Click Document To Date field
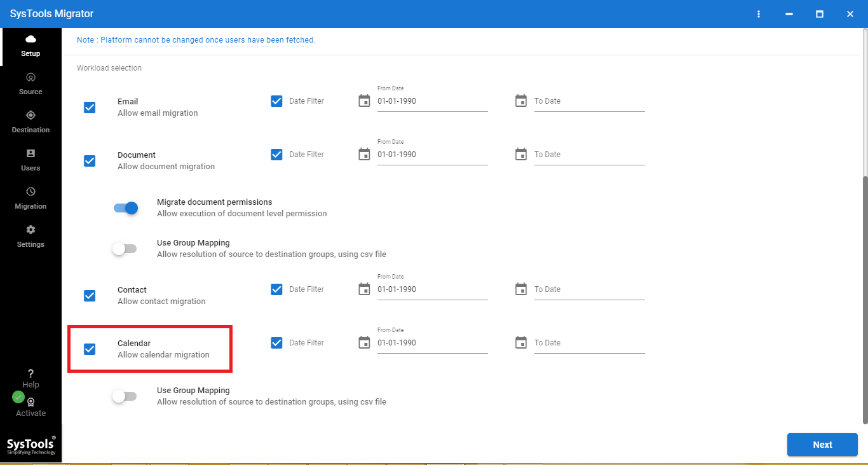The width and height of the screenshot is (868, 465). point(590,155)
